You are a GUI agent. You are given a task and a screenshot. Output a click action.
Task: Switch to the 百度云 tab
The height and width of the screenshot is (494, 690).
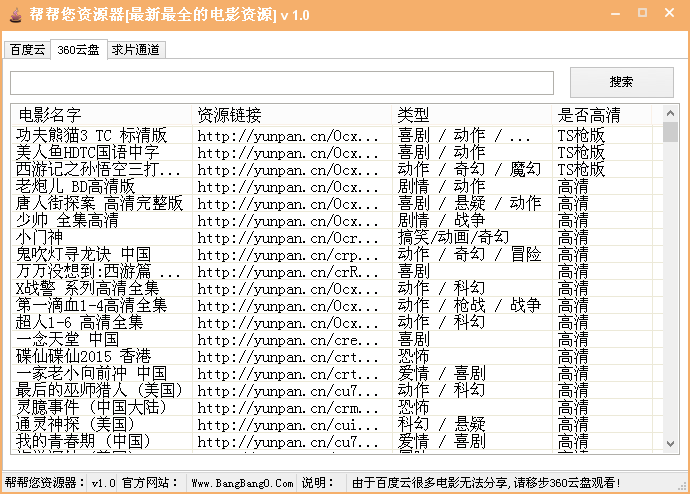(x=26, y=50)
